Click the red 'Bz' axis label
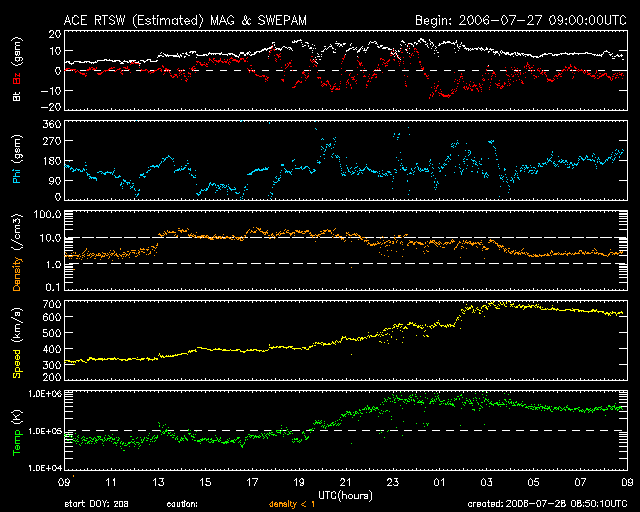Viewport: 640px width, 512px height. (x=17, y=78)
